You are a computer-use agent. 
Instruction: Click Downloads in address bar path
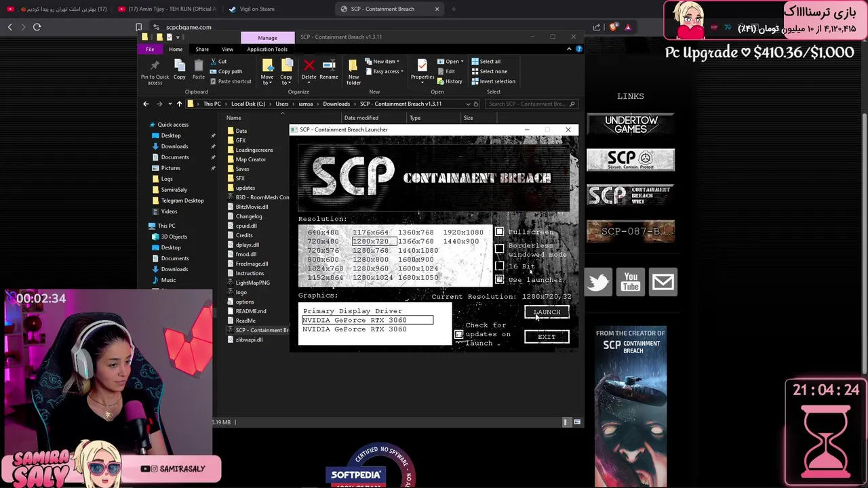336,104
